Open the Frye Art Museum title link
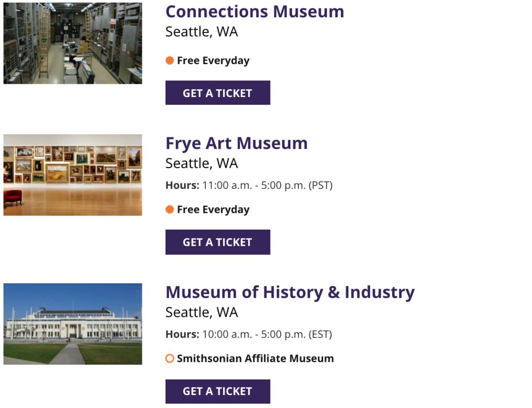Viewport: 532px width, 408px height. click(x=236, y=143)
